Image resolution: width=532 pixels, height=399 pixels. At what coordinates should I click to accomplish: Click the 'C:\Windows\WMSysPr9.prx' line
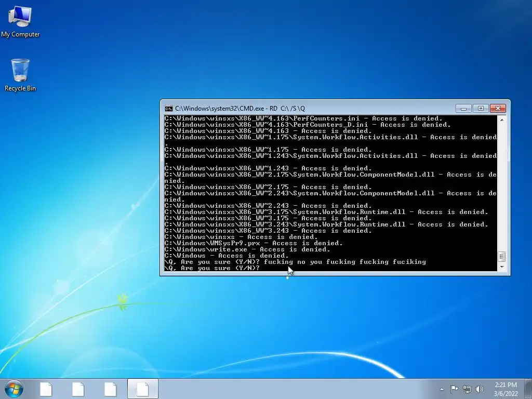(x=254, y=243)
